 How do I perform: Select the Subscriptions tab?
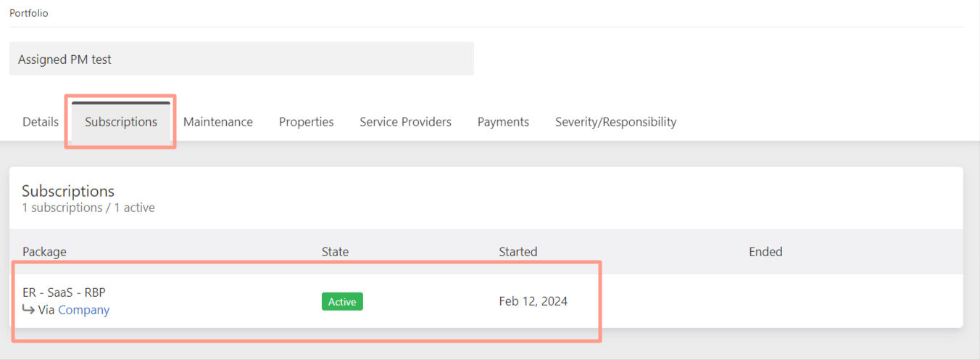tap(121, 122)
